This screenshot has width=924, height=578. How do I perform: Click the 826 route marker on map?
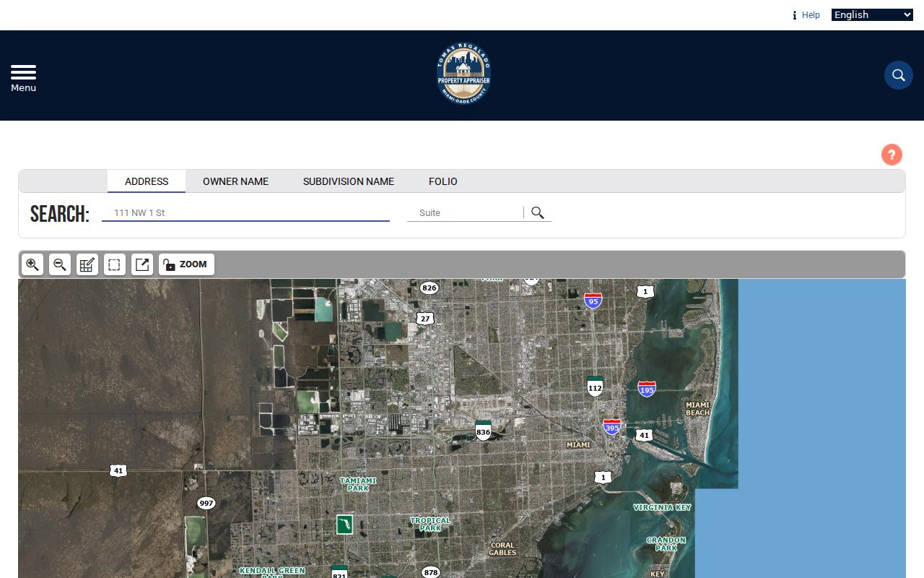point(430,288)
